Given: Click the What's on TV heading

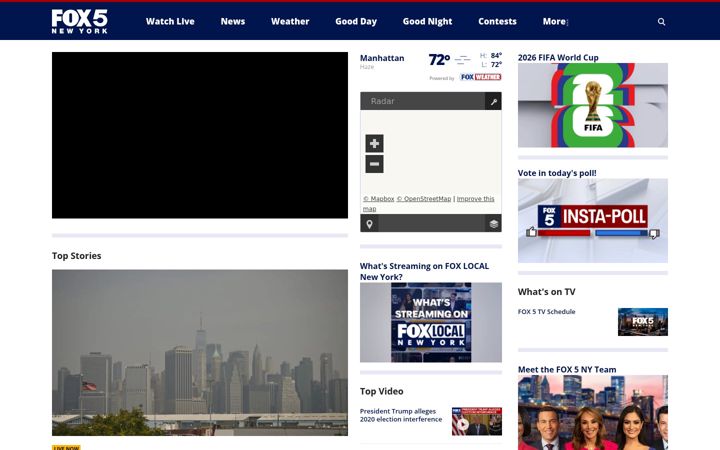Looking at the screenshot, I should click(546, 292).
